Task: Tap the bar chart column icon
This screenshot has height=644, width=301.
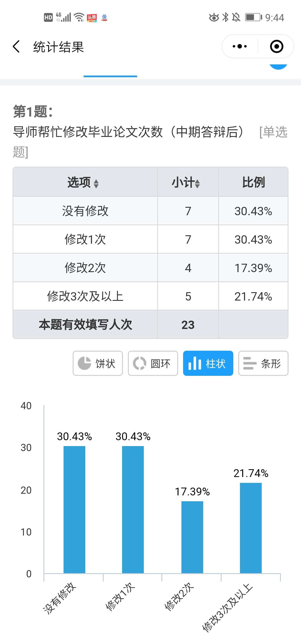Action: (195, 363)
